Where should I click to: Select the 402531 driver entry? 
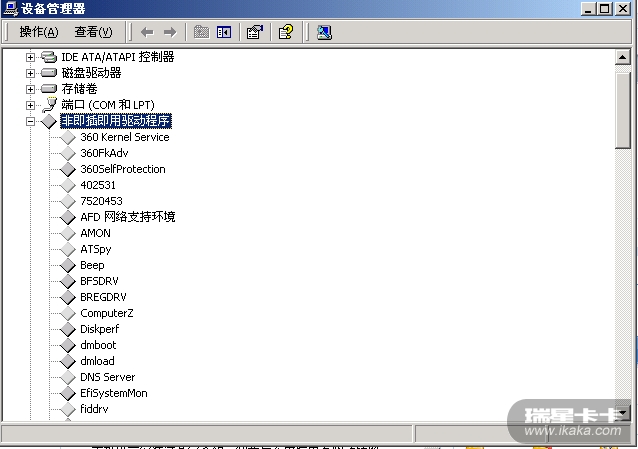pyautogui.click(x=98, y=185)
